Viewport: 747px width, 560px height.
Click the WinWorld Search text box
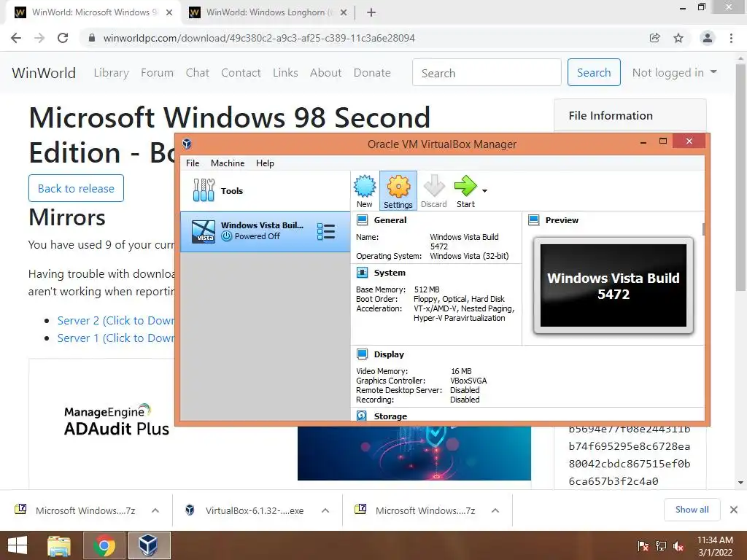click(487, 73)
